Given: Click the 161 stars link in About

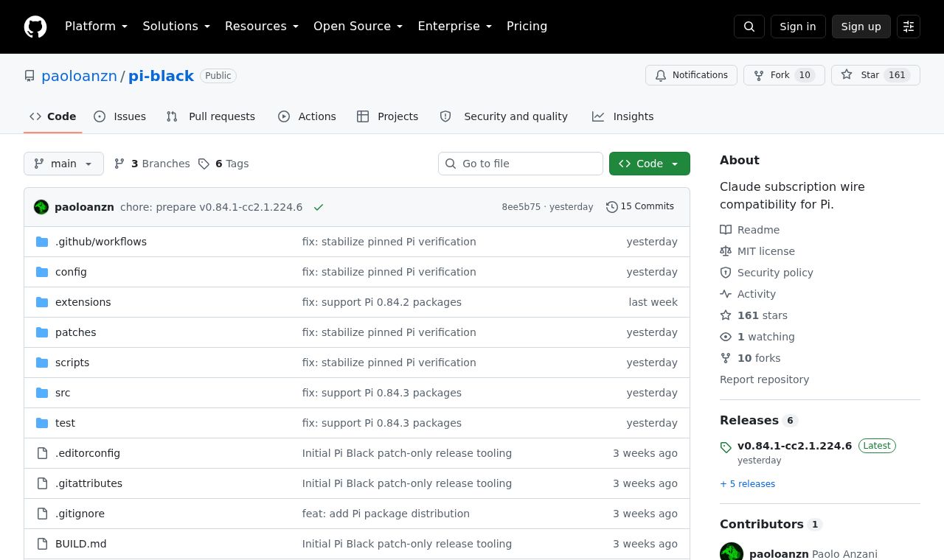Looking at the screenshot, I should pyautogui.click(x=763, y=315).
